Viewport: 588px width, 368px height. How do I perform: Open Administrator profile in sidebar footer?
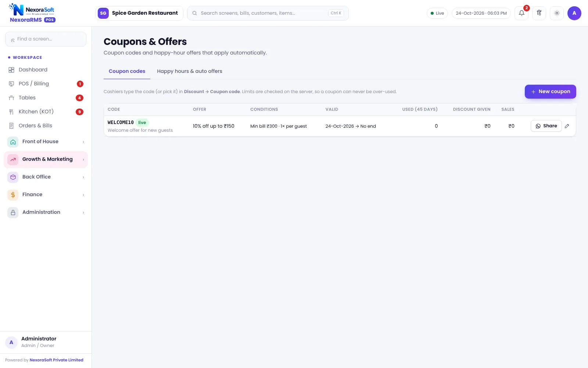[46, 342]
